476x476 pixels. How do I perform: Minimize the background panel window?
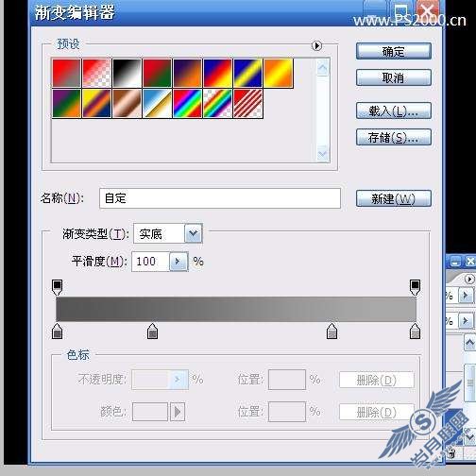(x=455, y=262)
